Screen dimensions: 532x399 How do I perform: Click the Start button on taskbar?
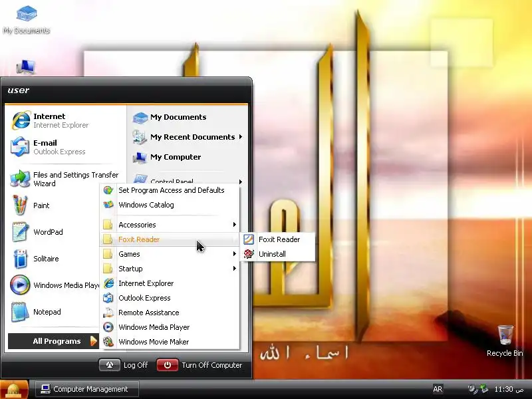click(14, 390)
